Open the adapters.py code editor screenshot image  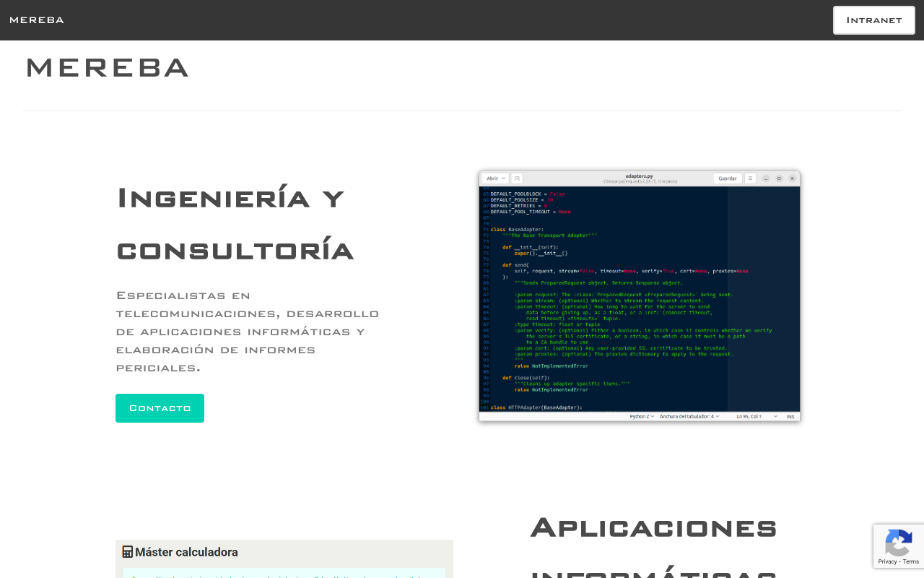[640, 296]
